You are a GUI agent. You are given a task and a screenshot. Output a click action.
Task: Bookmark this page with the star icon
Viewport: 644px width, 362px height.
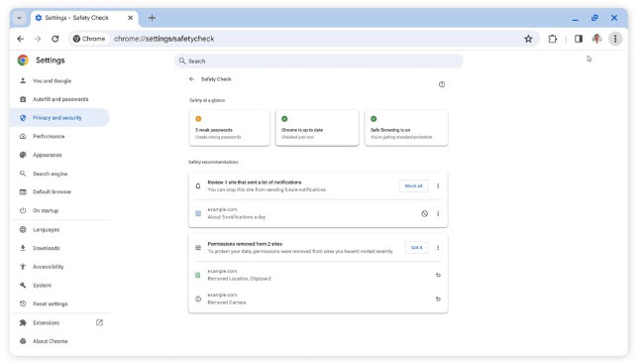[x=528, y=39]
